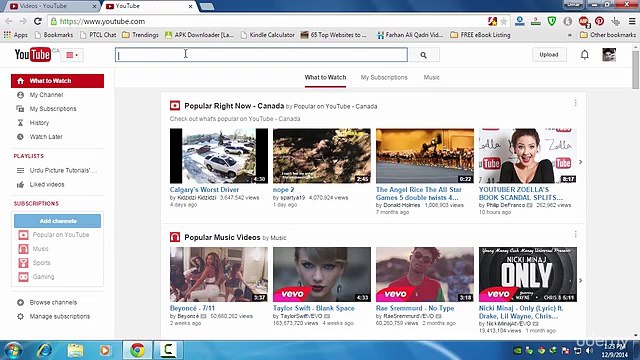
Task: Open Zoella's Book Scandal video thumbnail
Action: (528, 156)
